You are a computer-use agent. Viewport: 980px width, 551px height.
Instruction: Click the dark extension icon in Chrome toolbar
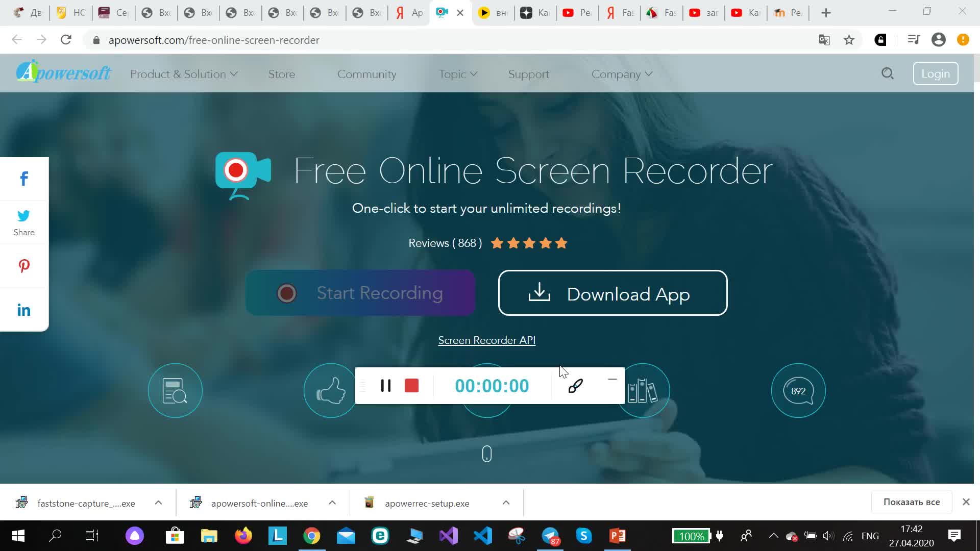880,40
